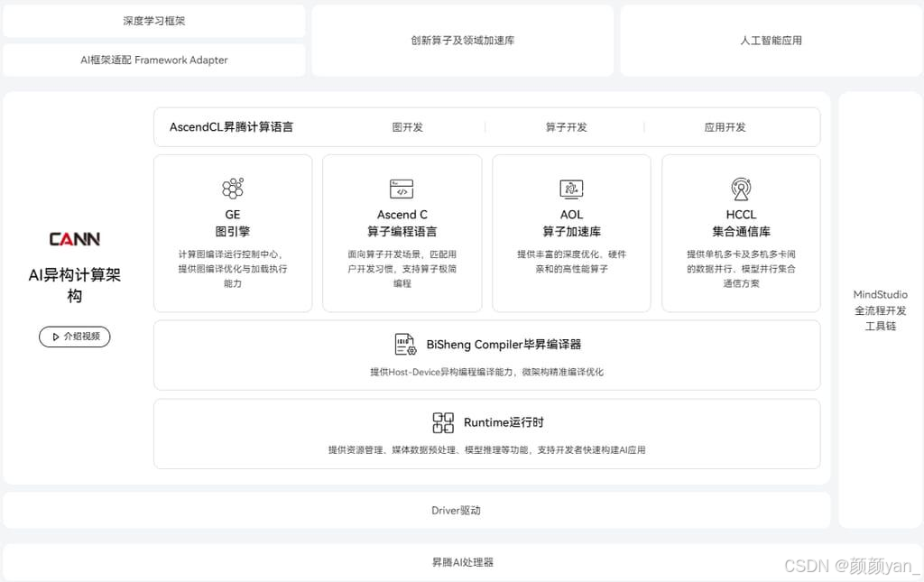Screen dimensions: 924x582
Task: Click the AI异构计算架构 heading
Action: (x=75, y=284)
